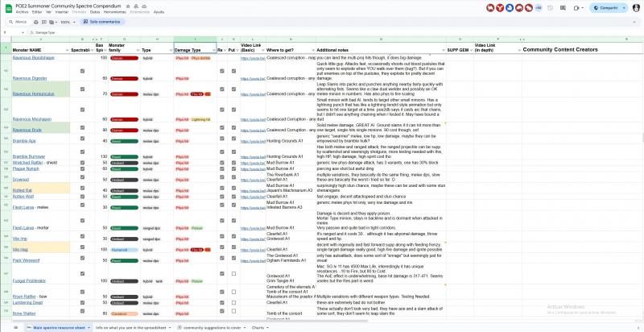Screen dimensions: 644x332
Task: Click the second red anonymous viewer avatar
Action: coord(500,8)
